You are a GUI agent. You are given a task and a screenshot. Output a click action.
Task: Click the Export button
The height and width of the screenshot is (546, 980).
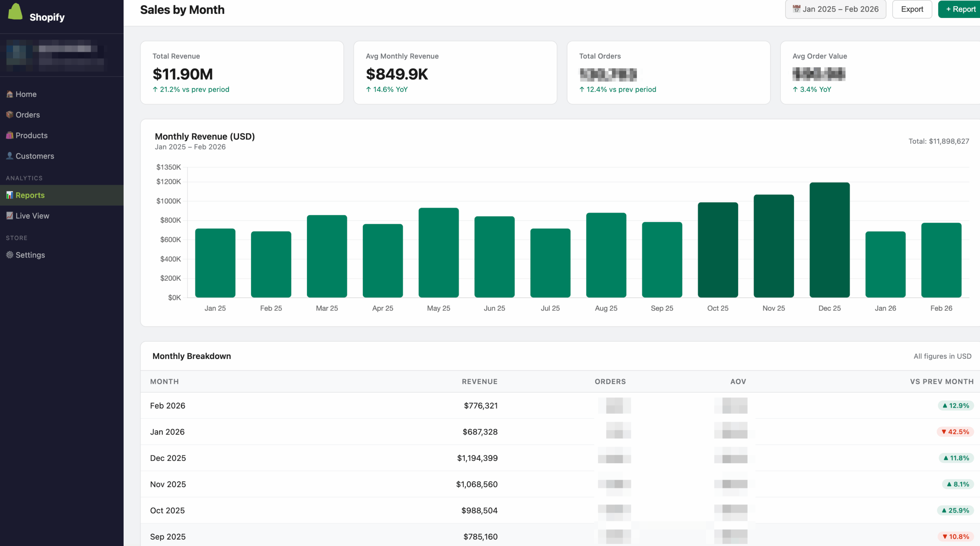[911, 9]
